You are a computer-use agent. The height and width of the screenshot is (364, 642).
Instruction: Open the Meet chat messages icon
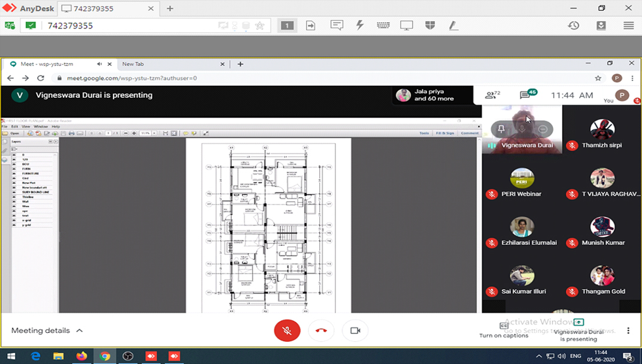coord(526,95)
